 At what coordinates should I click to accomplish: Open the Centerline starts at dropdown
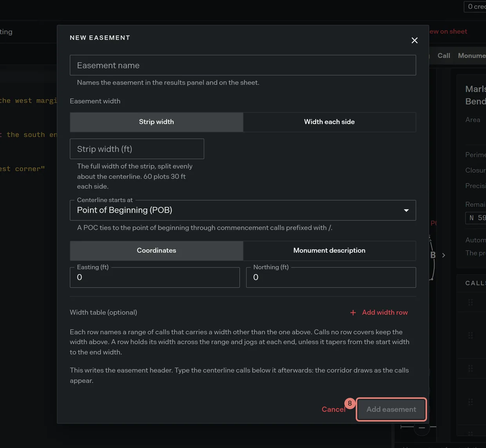[x=243, y=210]
